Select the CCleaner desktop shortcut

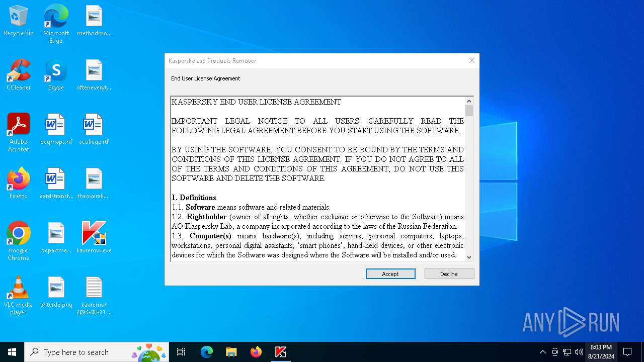tap(19, 75)
